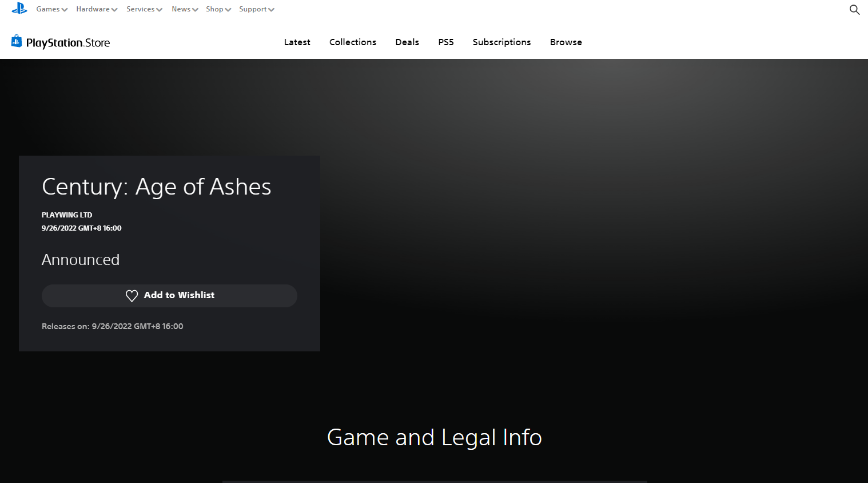Go to the Deals tab
This screenshot has width=868, height=483.
(x=407, y=42)
